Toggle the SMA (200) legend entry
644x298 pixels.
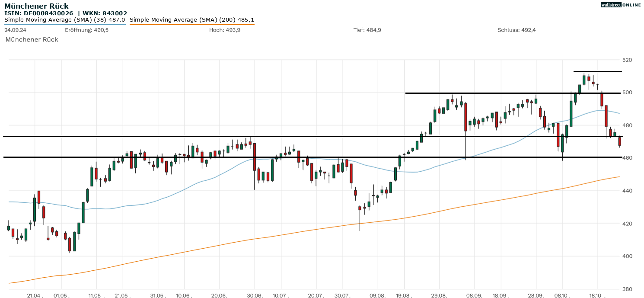click(192, 19)
